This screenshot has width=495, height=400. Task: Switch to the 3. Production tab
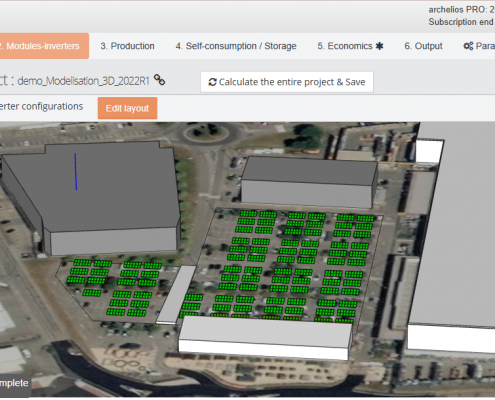(127, 46)
